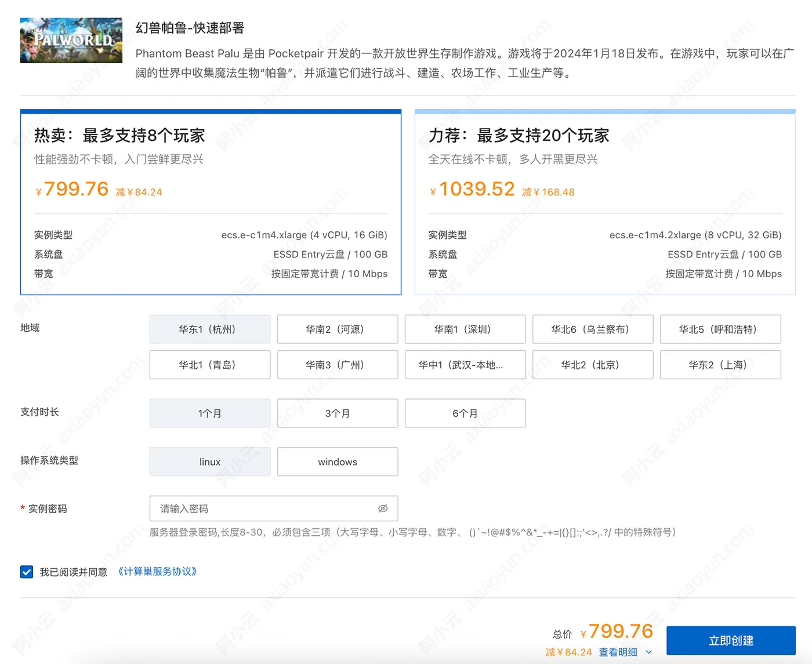Image resolution: width=812 pixels, height=664 pixels.
Task: Set payment duration to 1个月
Action: tap(210, 413)
